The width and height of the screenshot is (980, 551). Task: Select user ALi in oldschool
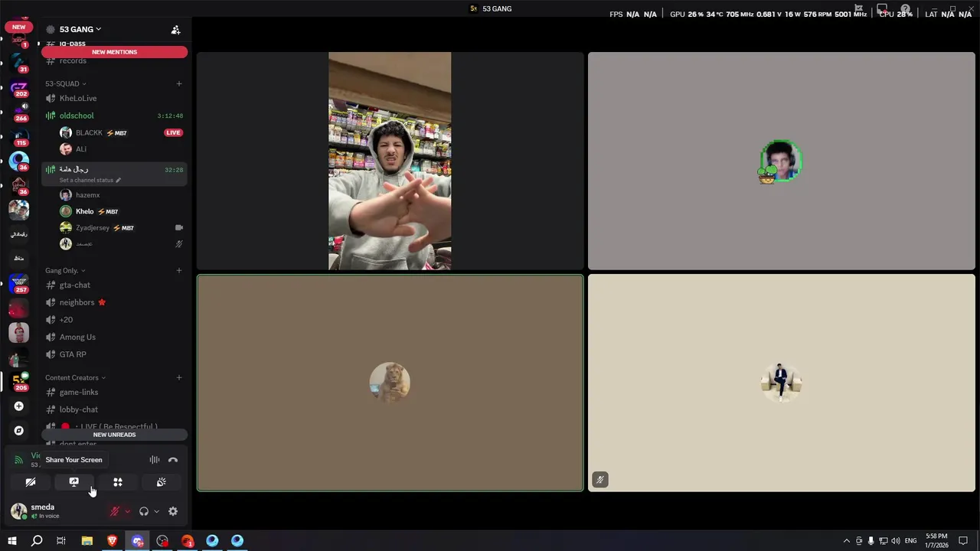click(x=81, y=149)
